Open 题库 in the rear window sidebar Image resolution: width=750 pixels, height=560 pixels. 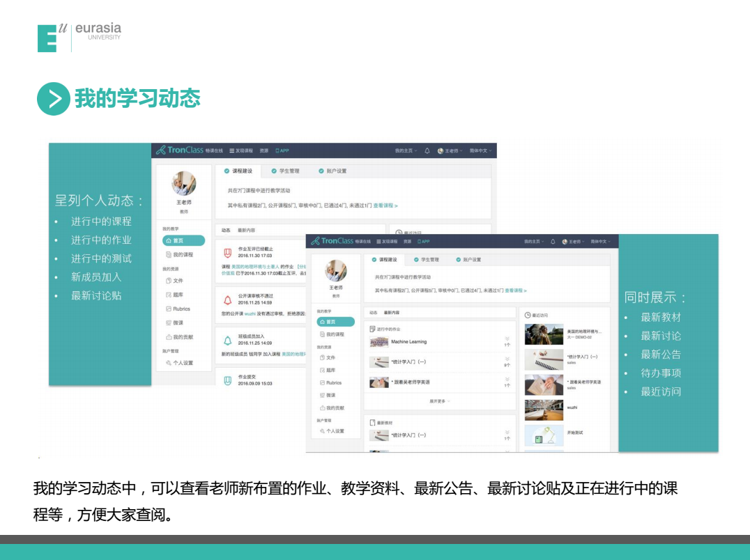pos(174,295)
